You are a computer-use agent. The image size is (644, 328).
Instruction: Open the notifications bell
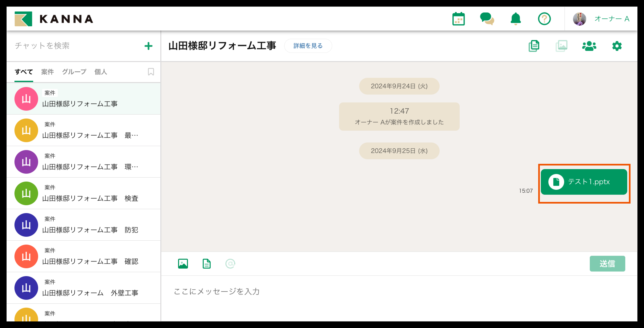(515, 19)
